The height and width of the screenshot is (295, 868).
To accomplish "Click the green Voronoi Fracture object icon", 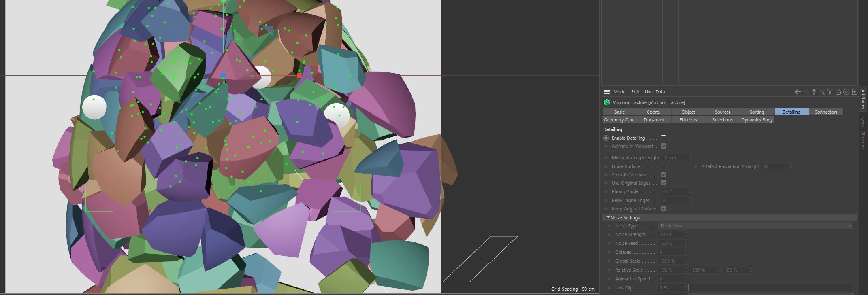I will (x=606, y=102).
